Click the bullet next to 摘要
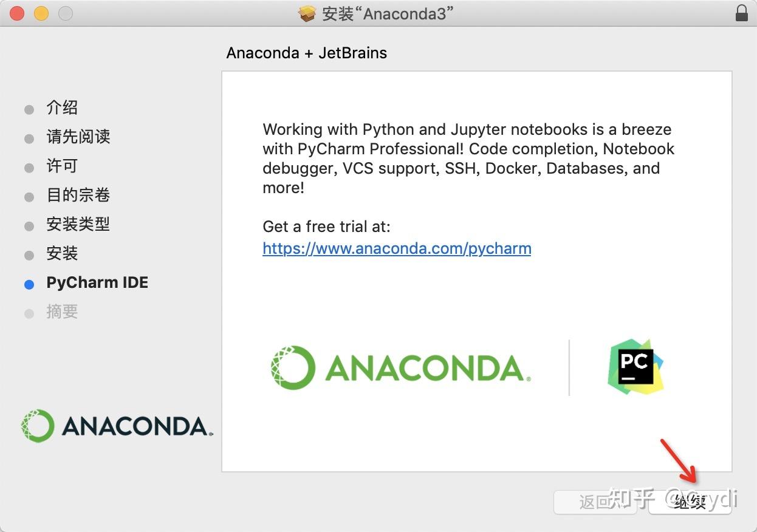The height and width of the screenshot is (532, 757). click(29, 313)
